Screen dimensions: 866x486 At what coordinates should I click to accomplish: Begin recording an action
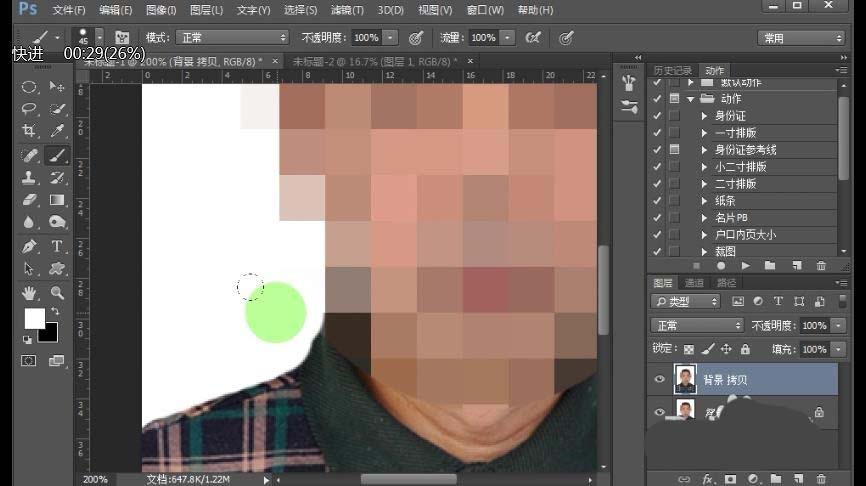pyautogui.click(x=721, y=266)
